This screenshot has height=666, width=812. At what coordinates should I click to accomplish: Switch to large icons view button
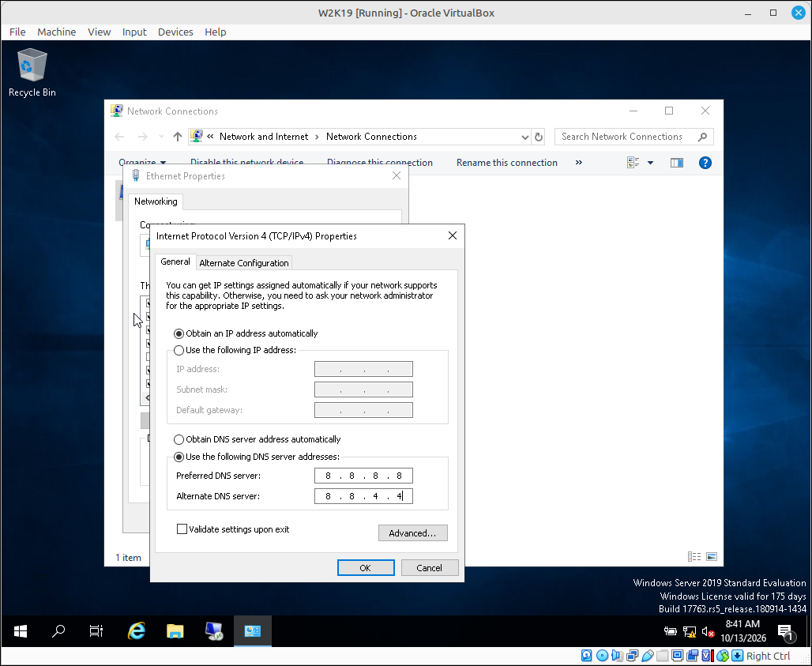tap(712, 557)
